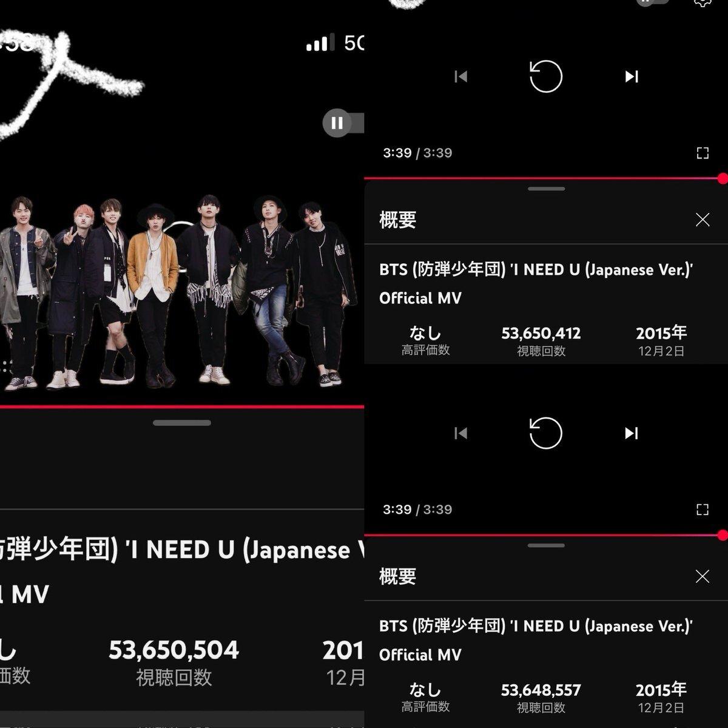Collapse upper description panel via drag handle

pyautogui.click(x=546, y=189)
